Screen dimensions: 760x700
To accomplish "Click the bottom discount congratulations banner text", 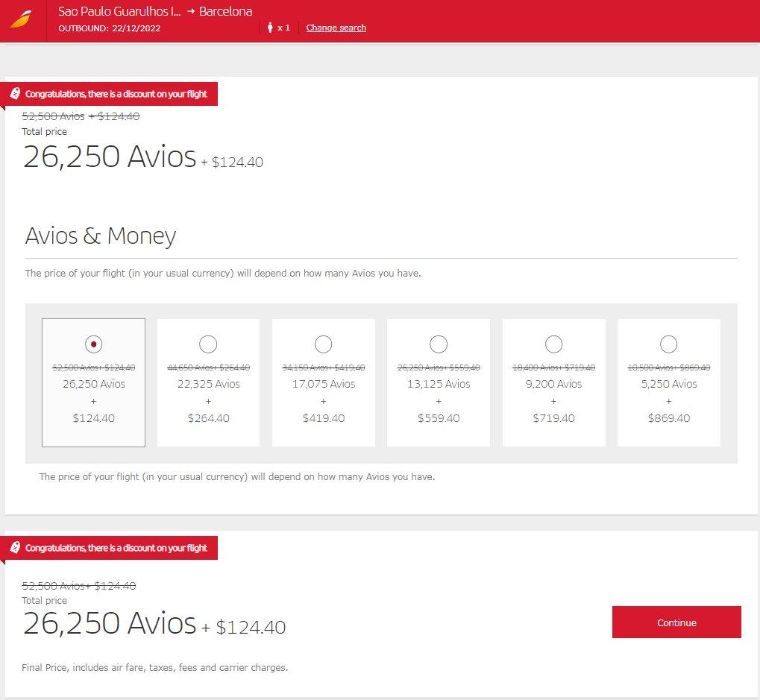I will coord(116,548).
